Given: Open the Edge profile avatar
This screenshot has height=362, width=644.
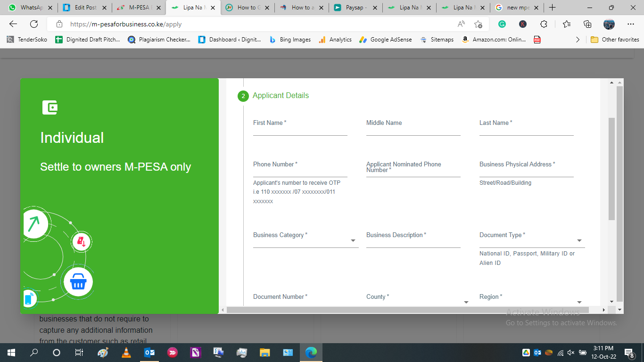Looking at the screenshot, I should click(609, 24).
